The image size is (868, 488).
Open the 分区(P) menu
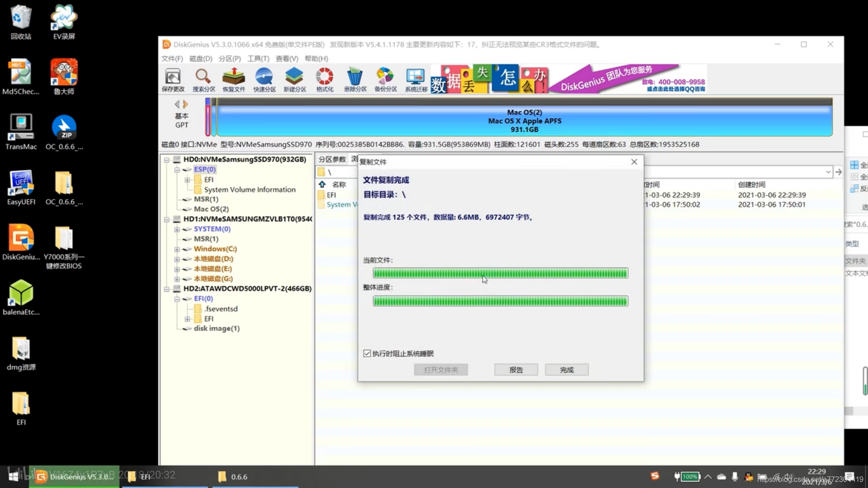click(230, 58)
